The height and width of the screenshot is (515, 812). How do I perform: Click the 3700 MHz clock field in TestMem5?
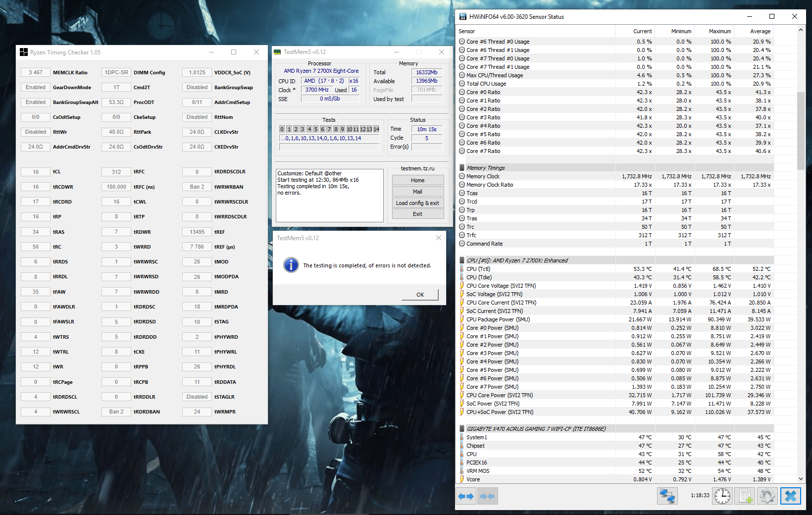pyautogui.click(x=317, y=90)
